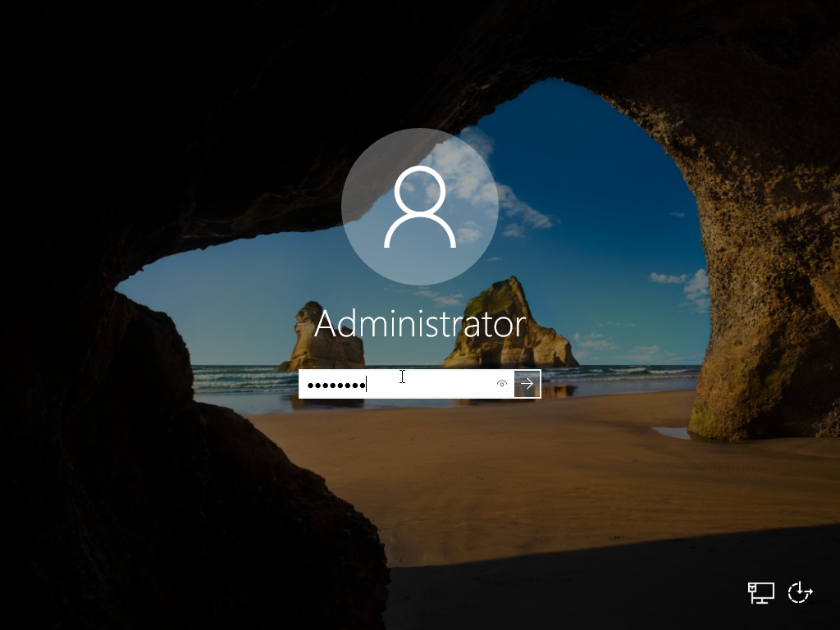840x630 pixels.
Task: Toggle password visibility in the password box
Action: point(501,383)
